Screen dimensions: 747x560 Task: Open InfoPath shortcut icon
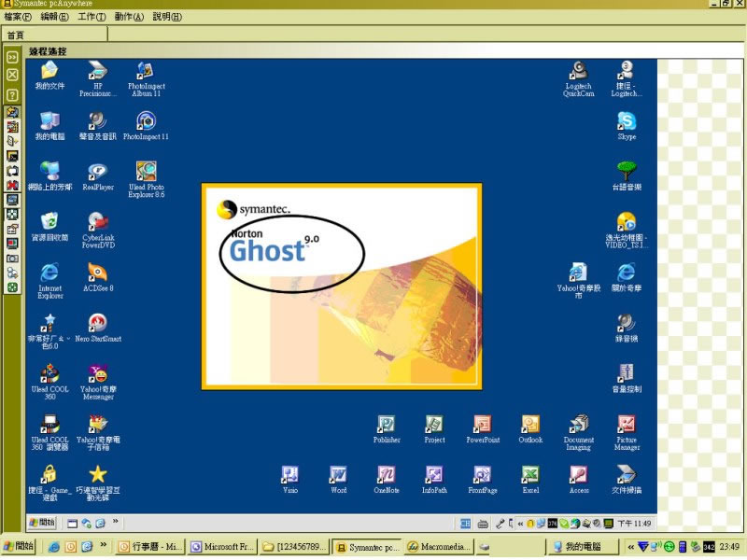[434, 480]
